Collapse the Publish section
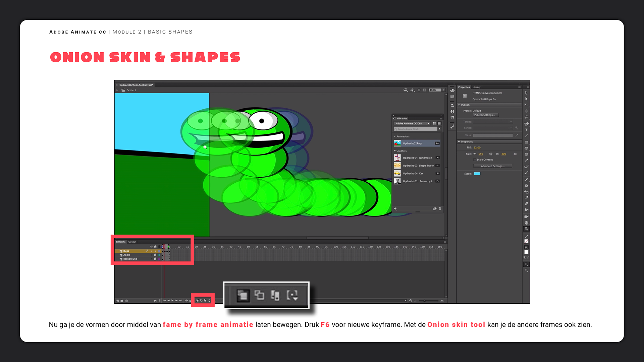This screenshot has width=644, height=362. point(459,105)
